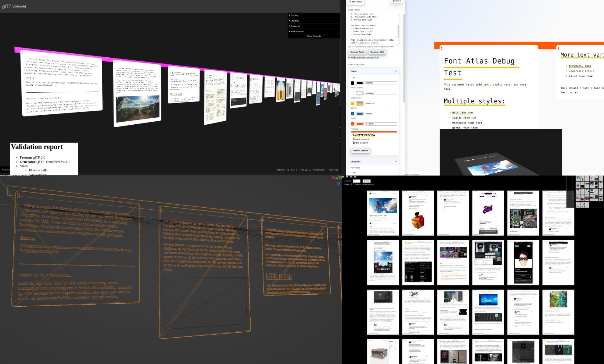Image resolution: width=604 pixels, height=364 pixels.
Task: Click Download GLB
Action: pos(377,52)
